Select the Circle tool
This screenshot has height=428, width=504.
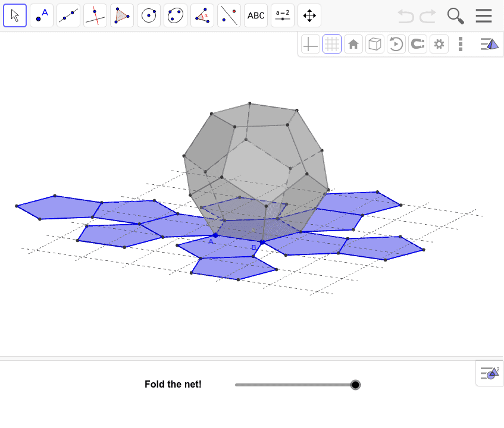pyautogui.click(x=148, y=15)
